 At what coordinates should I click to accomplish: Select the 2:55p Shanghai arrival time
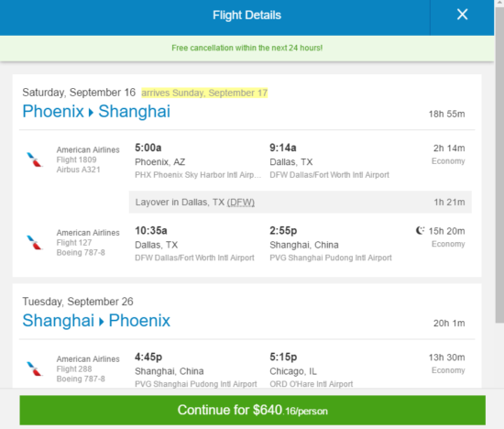[x=283, y=231]
